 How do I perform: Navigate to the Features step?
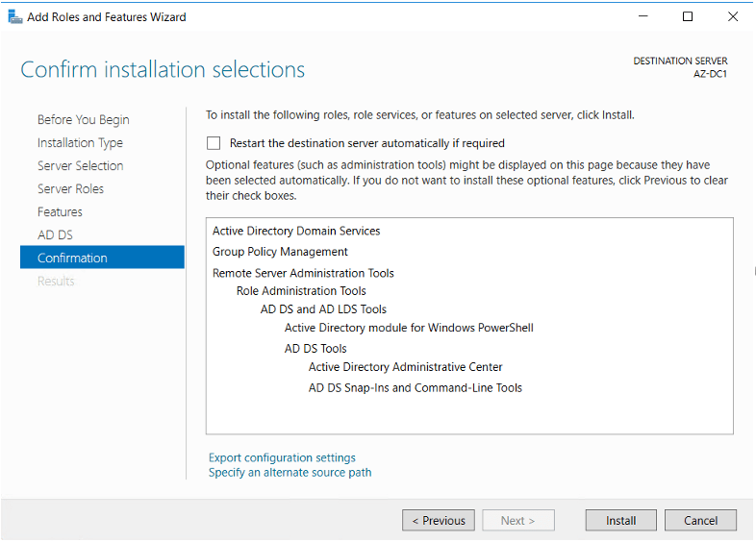60,212
